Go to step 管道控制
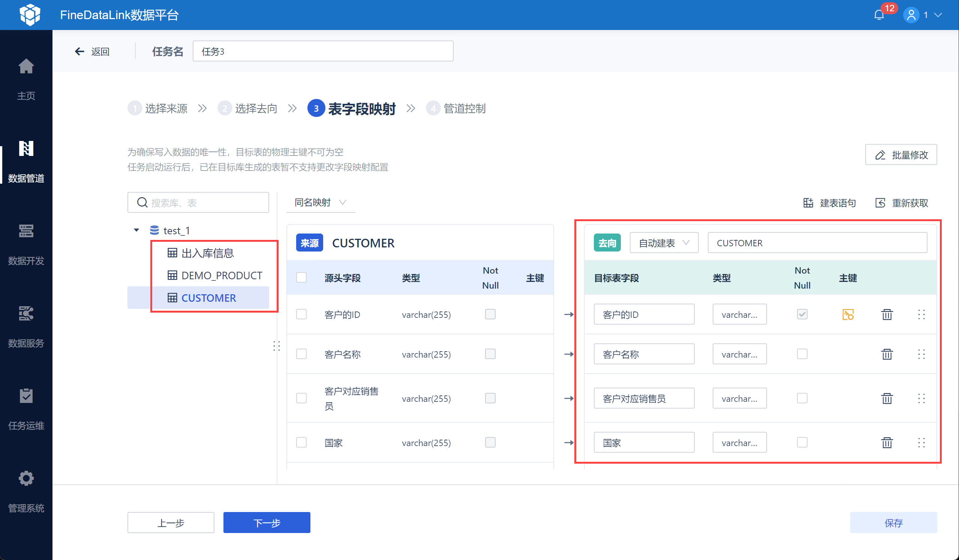 point(456,109)
